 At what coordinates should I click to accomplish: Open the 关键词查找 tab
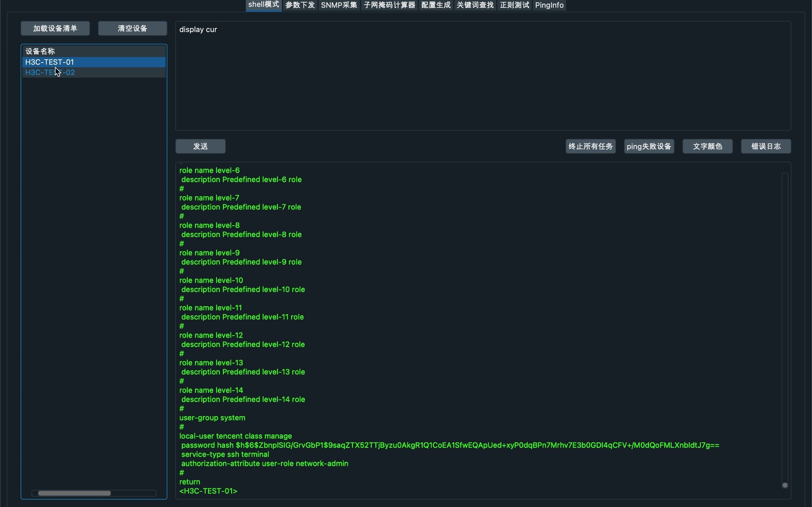coord(475,5)
